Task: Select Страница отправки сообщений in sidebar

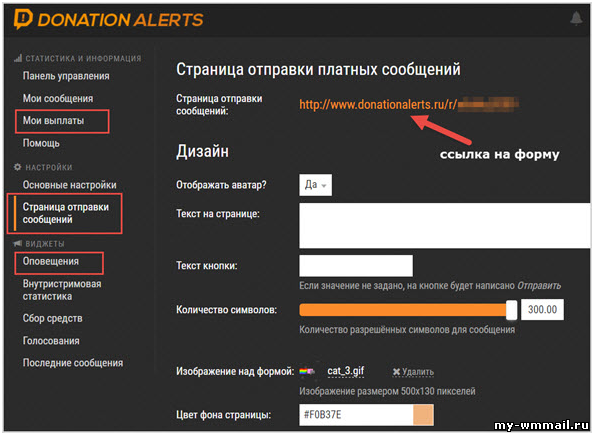Action: tap(66, 213)
